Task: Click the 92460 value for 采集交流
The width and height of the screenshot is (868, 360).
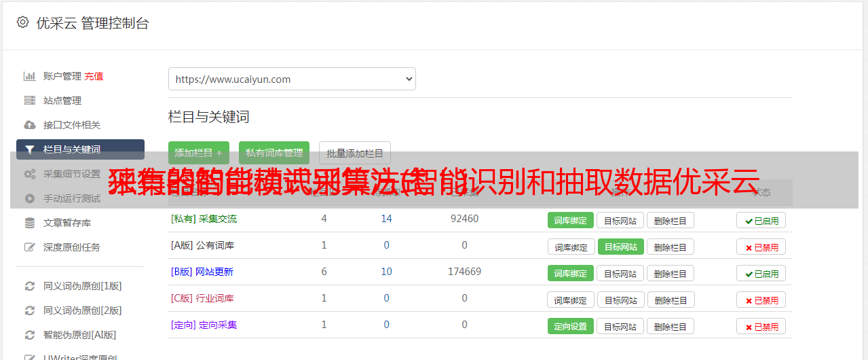Action: click(464, 219)
